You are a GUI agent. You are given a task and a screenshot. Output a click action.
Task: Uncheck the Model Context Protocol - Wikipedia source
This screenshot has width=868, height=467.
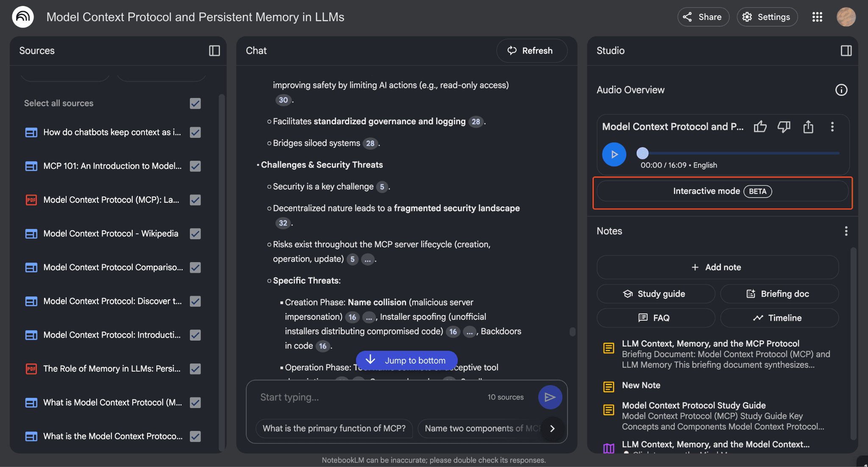tap(195, 233)
